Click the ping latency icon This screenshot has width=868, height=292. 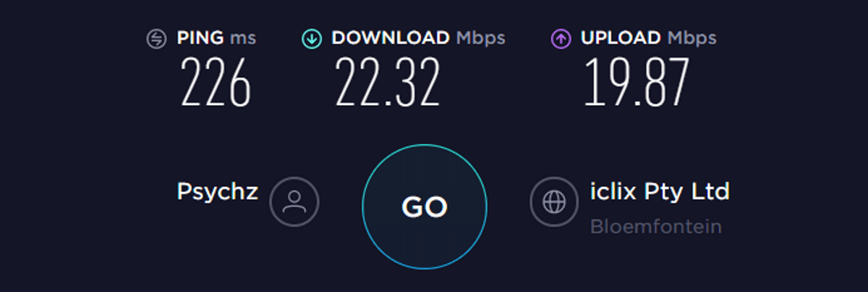click(x=156, y=38)
